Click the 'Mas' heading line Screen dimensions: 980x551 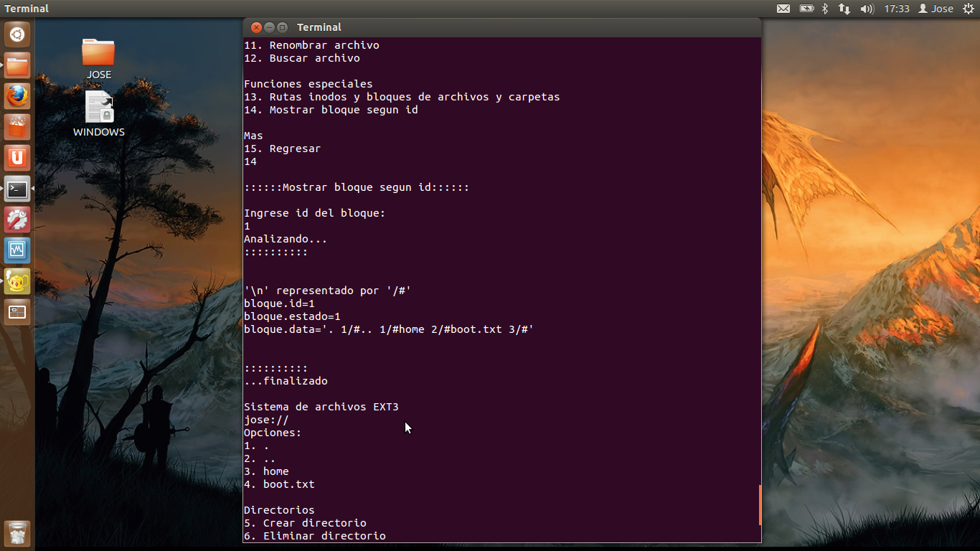click(x=253, y=136)
